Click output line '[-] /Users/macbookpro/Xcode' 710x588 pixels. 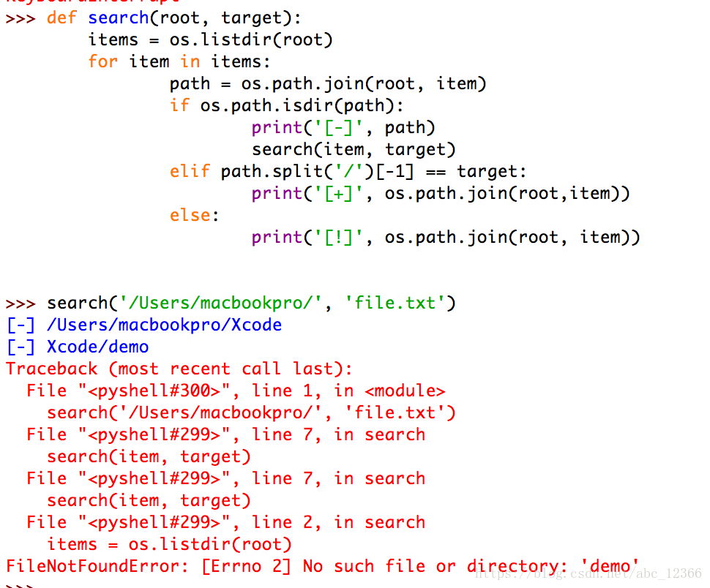click(x=143, y=325)
